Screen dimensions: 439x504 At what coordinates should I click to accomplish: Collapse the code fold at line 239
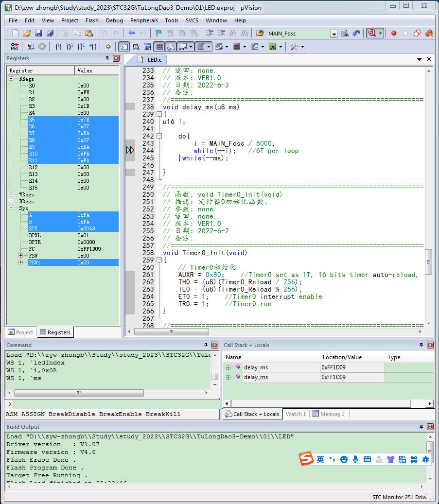(159, 114)
